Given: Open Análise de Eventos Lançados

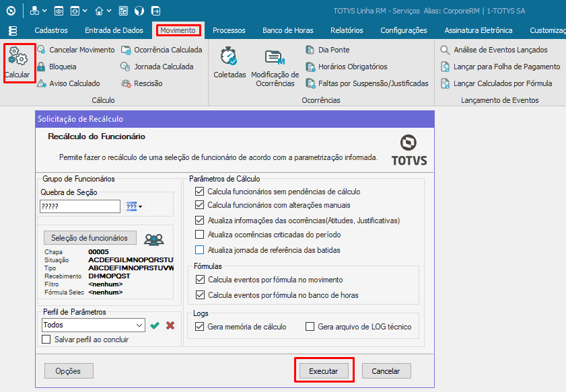Looking at the screenshot, I should pyautogui.click(x=494, y=50).
